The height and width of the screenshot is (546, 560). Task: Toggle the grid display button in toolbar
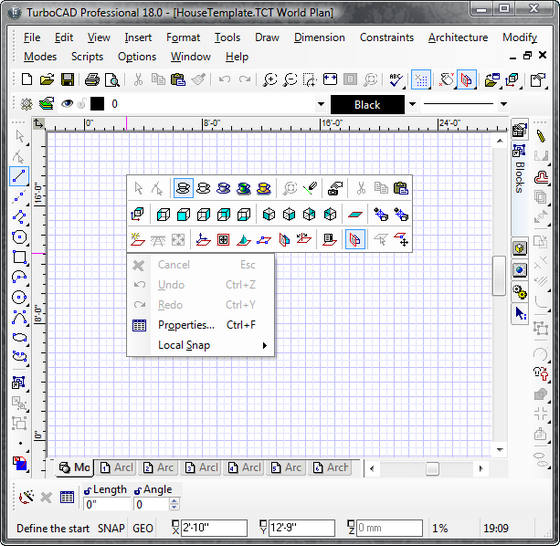(421, 80)
